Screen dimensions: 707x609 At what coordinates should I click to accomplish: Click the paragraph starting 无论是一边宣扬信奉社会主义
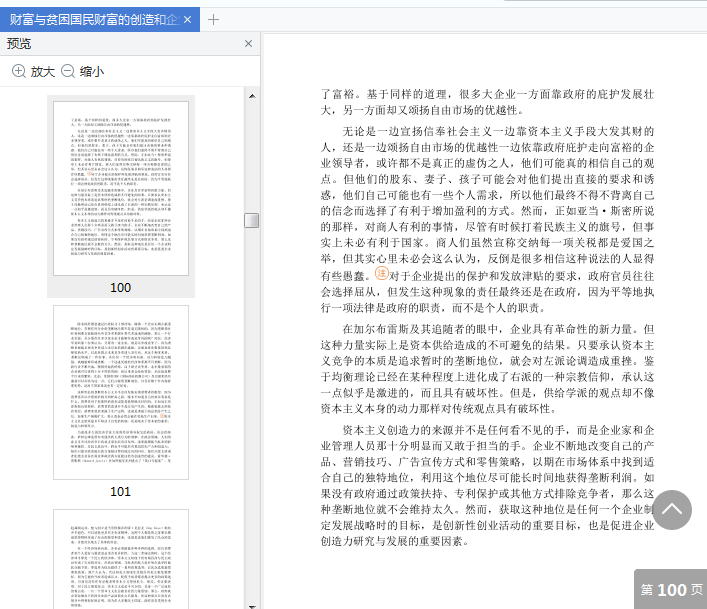pos(487,220)
